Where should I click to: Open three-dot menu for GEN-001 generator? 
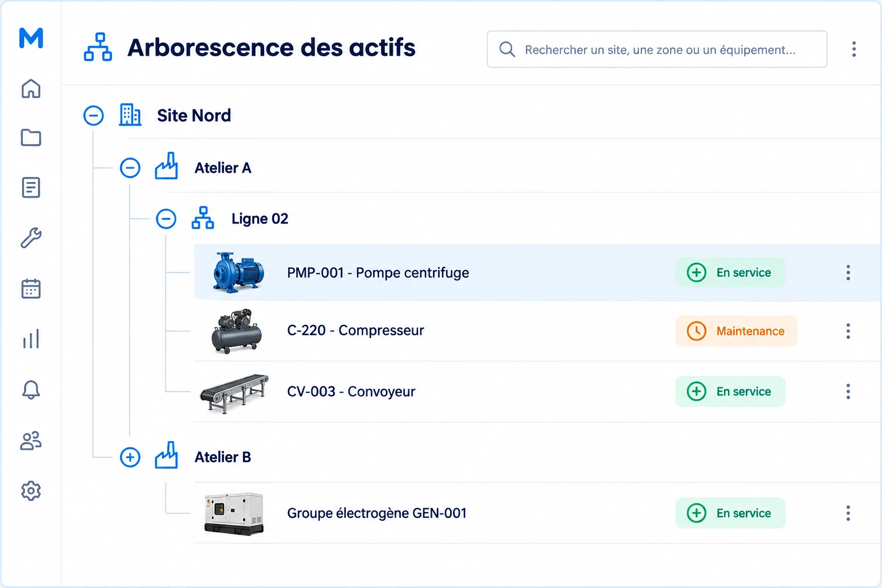pyautogui.click(x=848, y=513)
